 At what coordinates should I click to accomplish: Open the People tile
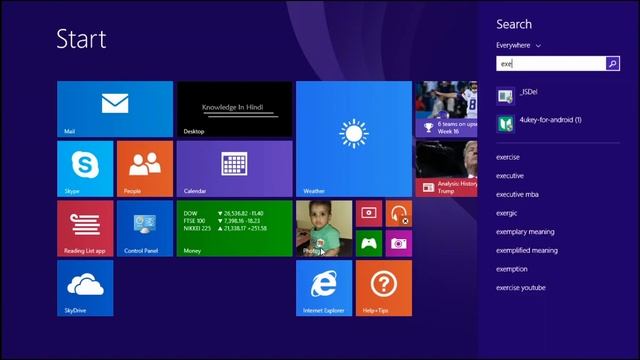click(x=145, y=169)
